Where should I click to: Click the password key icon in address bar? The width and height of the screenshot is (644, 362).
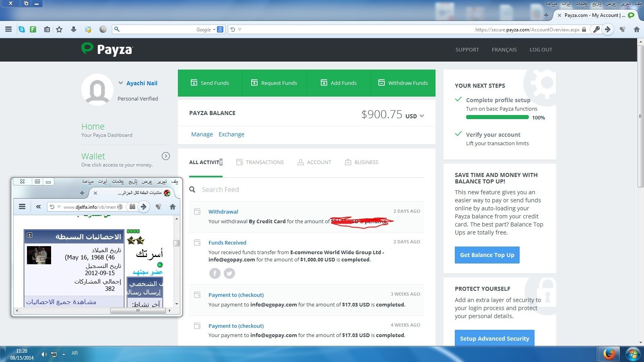(x=597, y=29)
